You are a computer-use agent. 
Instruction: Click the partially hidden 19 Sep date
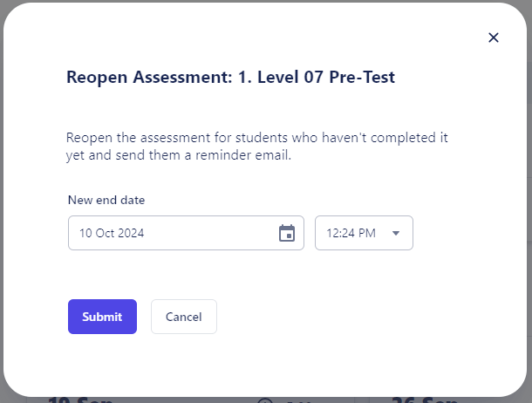80,400
